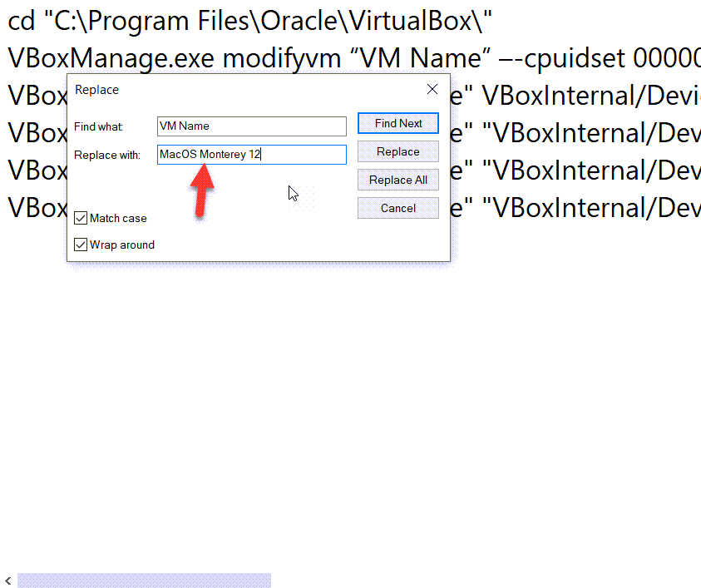The width and height of the screenshot is (701, 588).
Task: Click the horizontal scrollbar left arrow
Action: (7, 581)
